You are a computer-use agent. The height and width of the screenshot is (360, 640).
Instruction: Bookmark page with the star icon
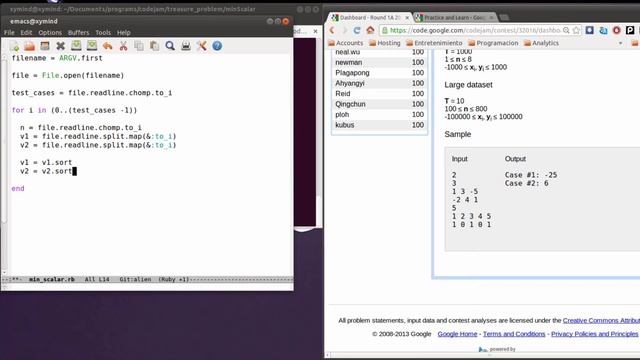(x=576, y=30)
